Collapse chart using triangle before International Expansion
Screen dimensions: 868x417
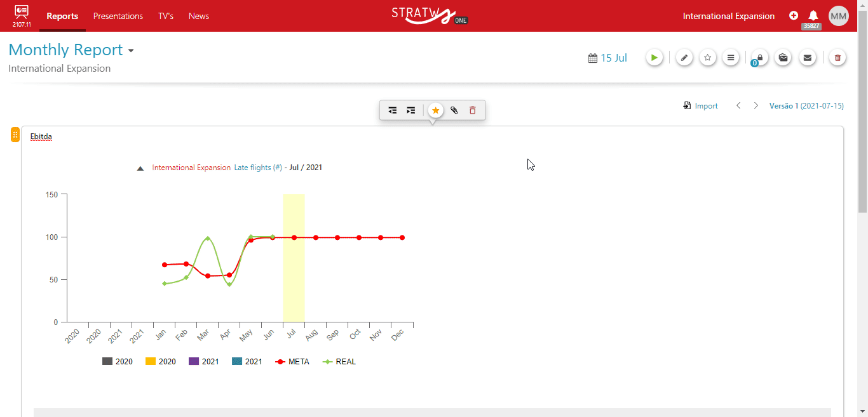click(140, 168)
